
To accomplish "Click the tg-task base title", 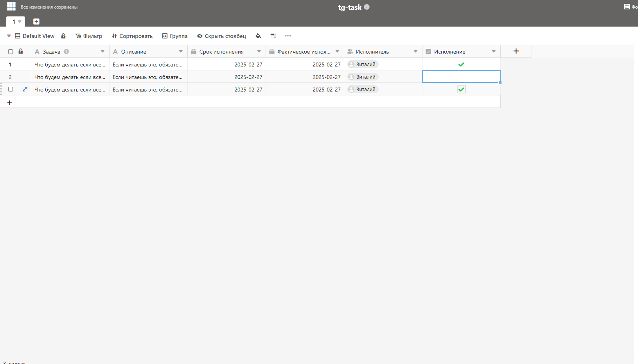I will (350, 7).
